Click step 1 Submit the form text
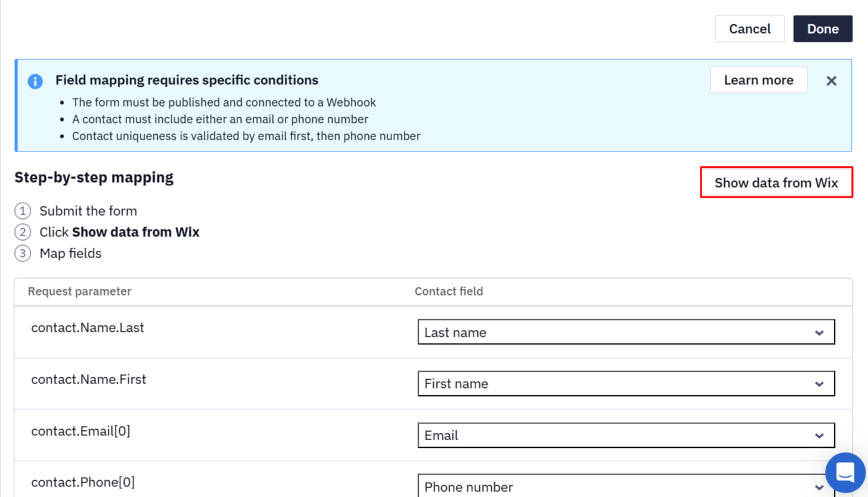 point(88,211)
